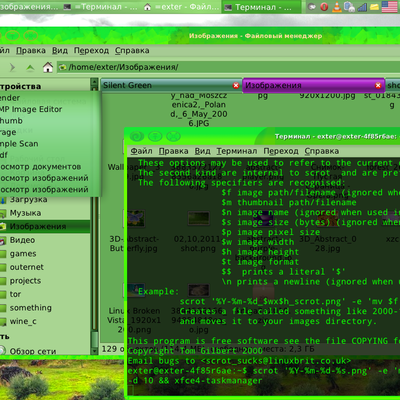Screen dimensions: 400x400
Task: Click the computer-with-clock tray icon
Action: [349, 7]
